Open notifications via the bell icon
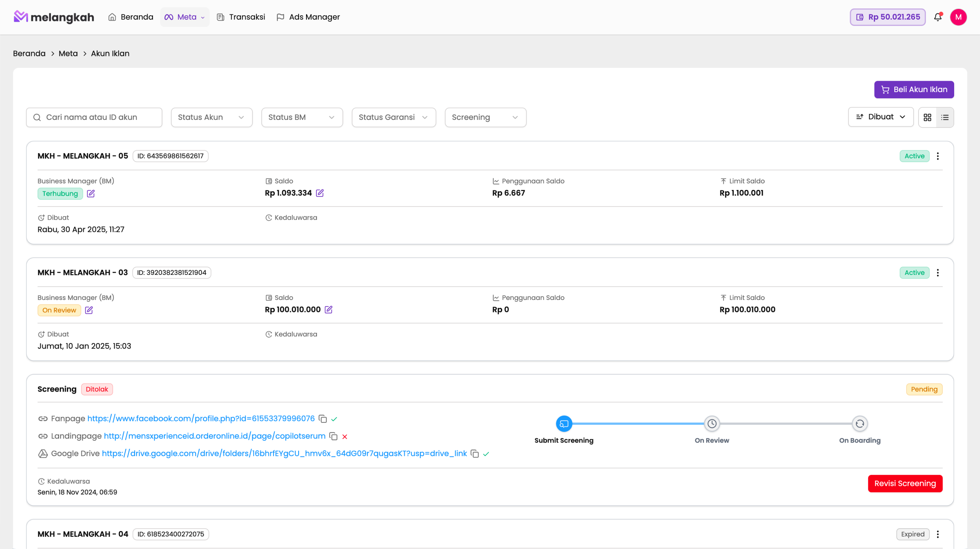Screen dimensions: 980x549 click(x=938, y=17)
